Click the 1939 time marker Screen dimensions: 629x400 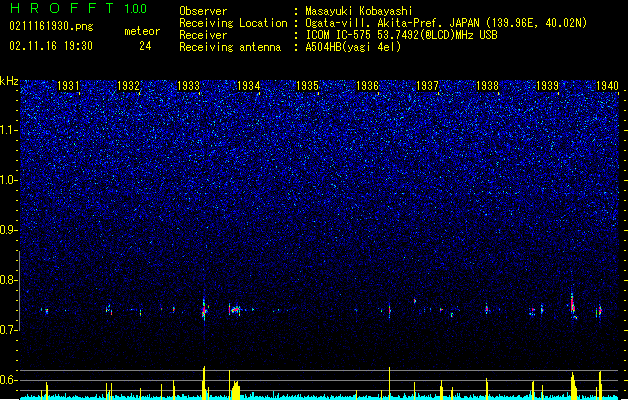tap(548, 85)
